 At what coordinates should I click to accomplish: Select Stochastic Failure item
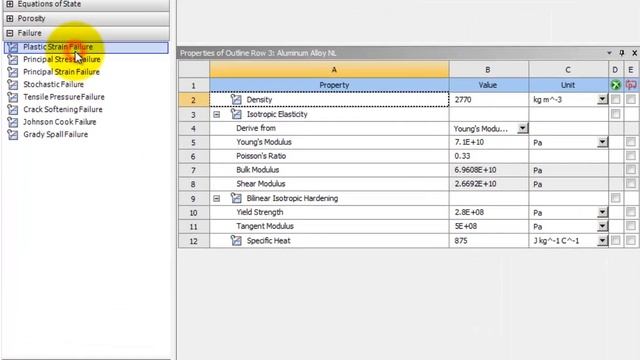point(53,84)
